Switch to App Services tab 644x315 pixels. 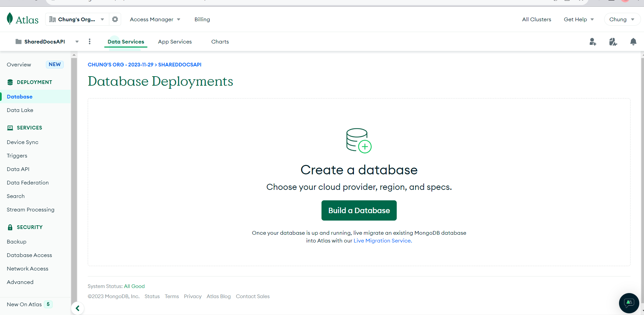coord(175,42)
